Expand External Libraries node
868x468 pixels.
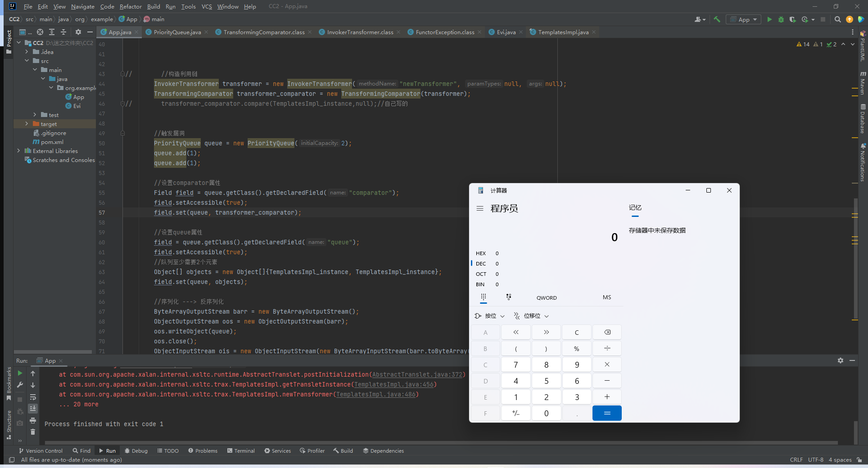[18, 151]
